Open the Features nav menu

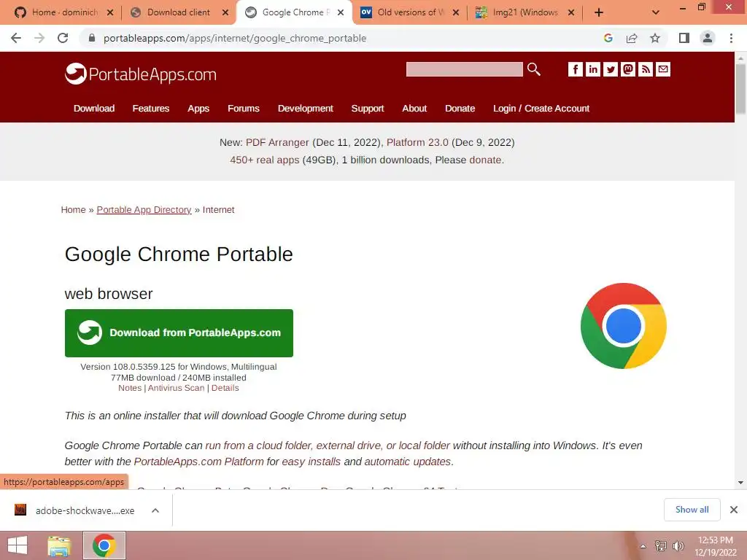click(150, 108)
